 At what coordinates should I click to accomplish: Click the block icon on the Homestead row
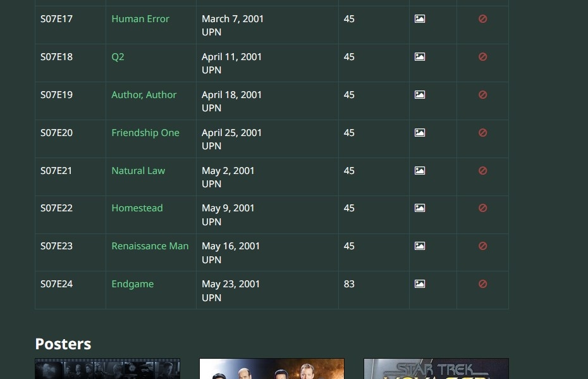coord(482,208)
